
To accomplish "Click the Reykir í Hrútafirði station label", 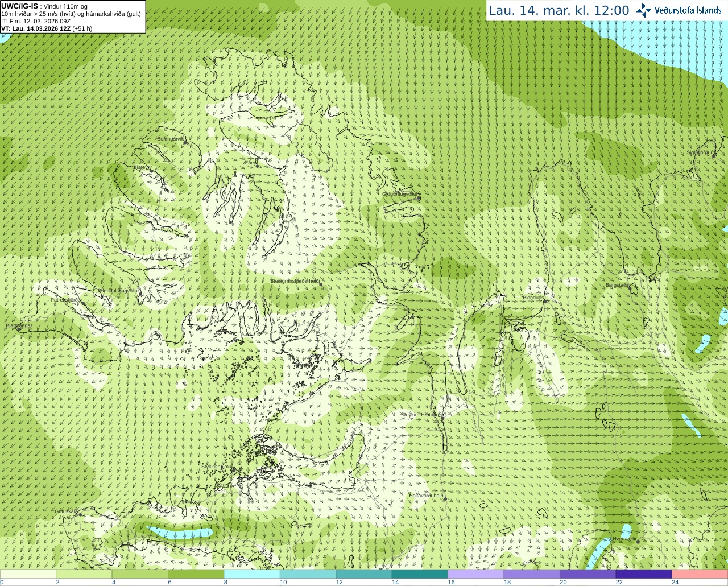I will point(423,415).
